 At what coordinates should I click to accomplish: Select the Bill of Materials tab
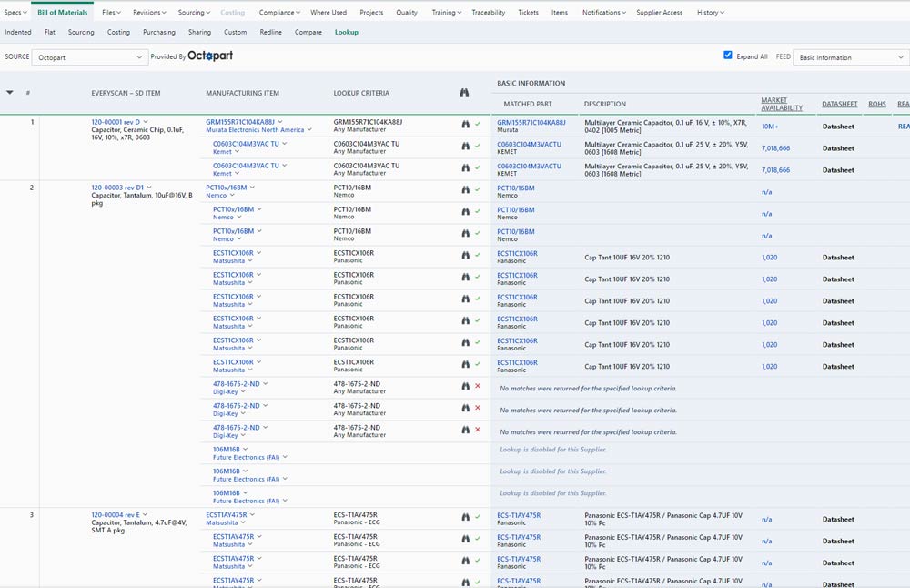click(62, 12)
